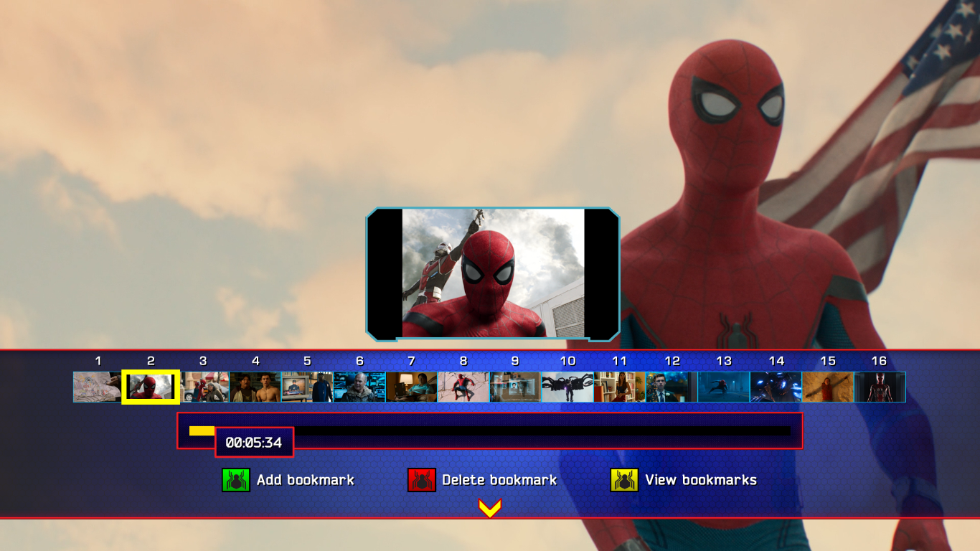This screenshot has height=551, width=980.
Task: Select chapter 4 thumbnail
Action: coord(255,387)
